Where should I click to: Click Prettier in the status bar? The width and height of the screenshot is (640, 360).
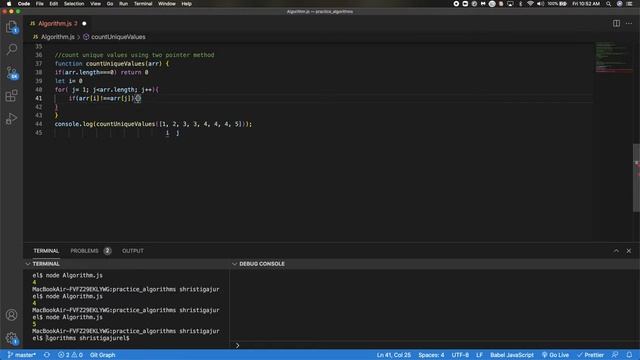(x=590, y=355)
